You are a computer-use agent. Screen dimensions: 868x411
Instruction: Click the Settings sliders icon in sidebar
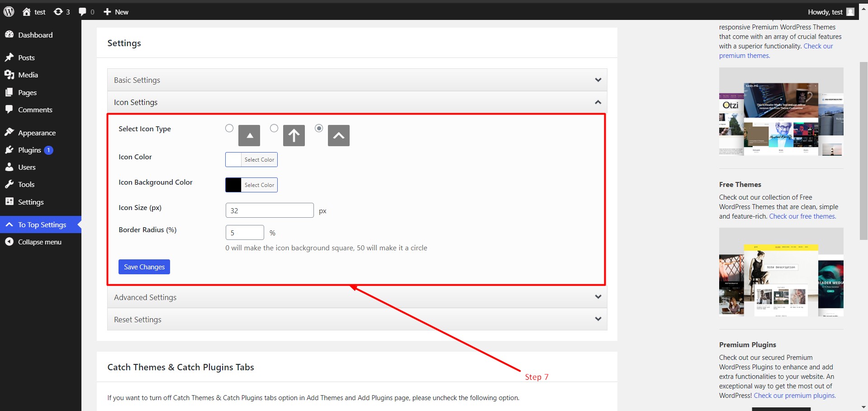tap(9, 201)
